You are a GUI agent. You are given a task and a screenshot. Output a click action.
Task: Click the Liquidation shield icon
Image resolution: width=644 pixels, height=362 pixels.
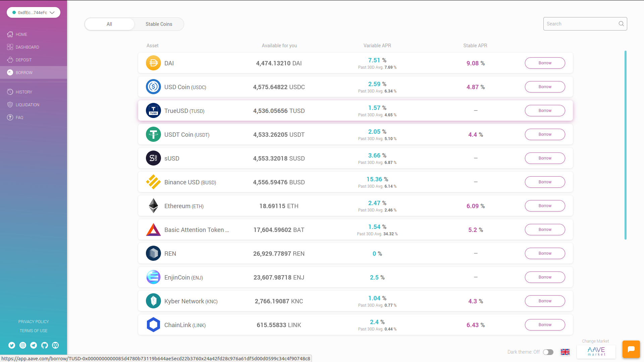coord(10,105)
